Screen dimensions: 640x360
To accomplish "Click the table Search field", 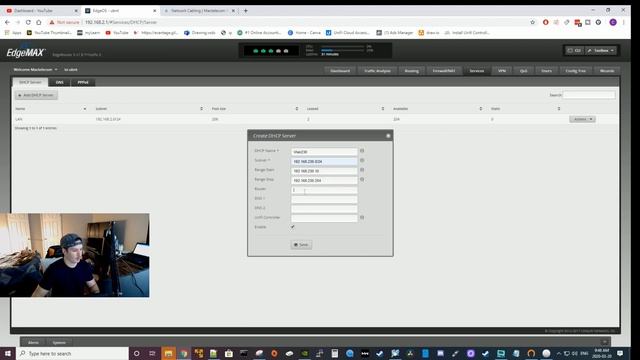I will coord(589,95).
